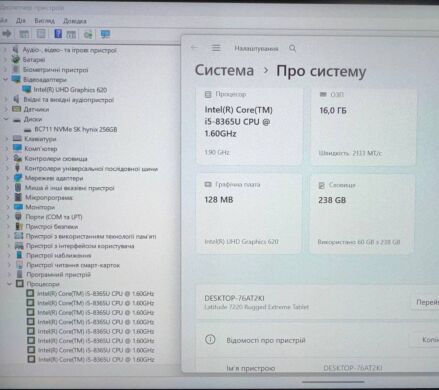Collapse the Диски tree node
This screenshot has height=390, width=439.
point(6,119)
